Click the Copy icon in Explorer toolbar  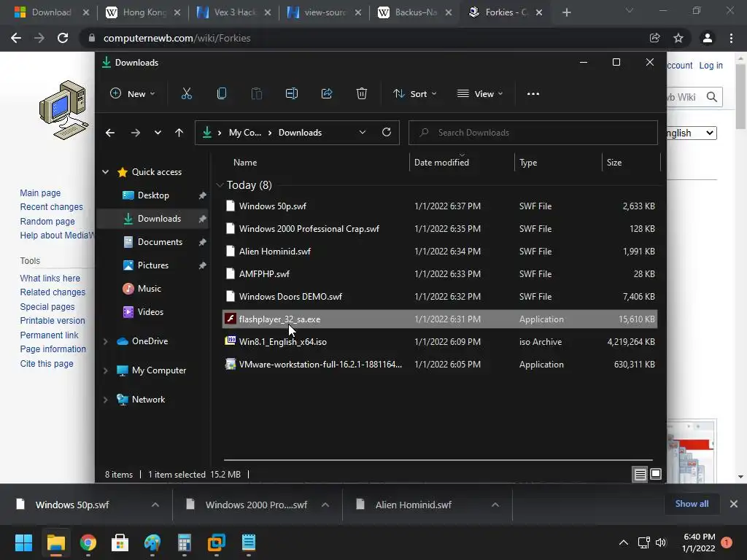tap(222, 94)
